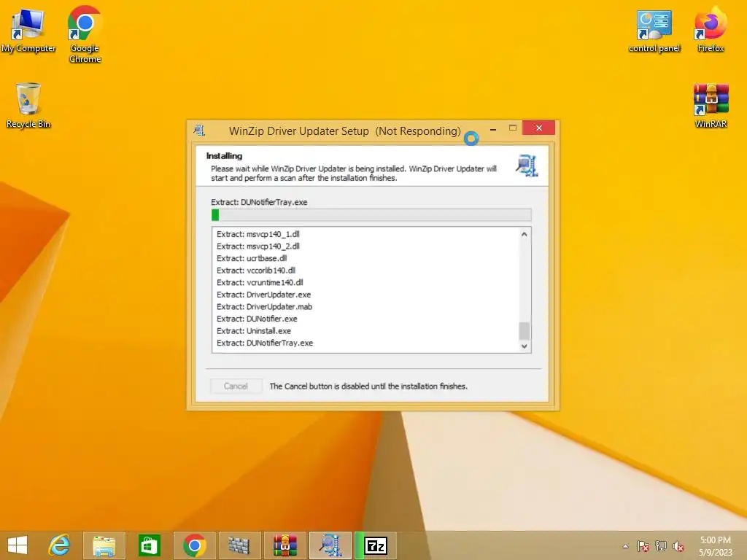Screen dimensions: 747x560
Task: Open the My Computer desktop shortcut
Action: [x=28, y=29]
